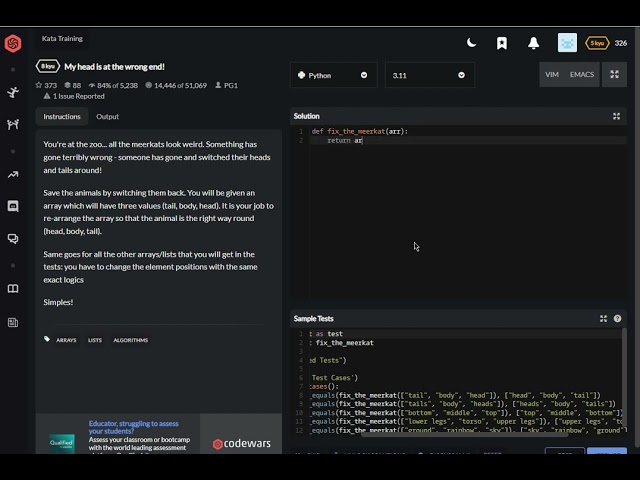This screenshot has height=480, width=640.
Task: Enable EMACS editor mode
Action: click(582, 75)
